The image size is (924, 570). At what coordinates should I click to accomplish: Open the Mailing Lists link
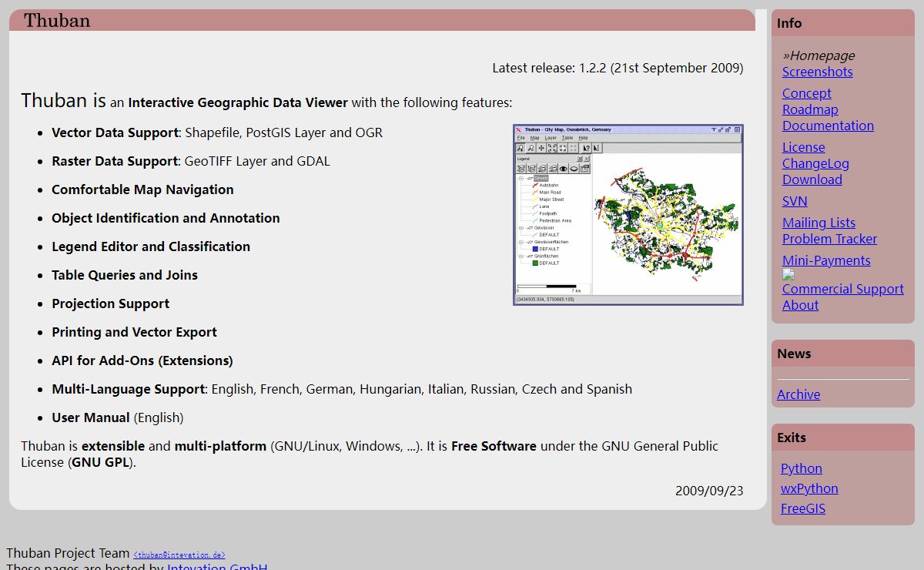click(819, 223)
